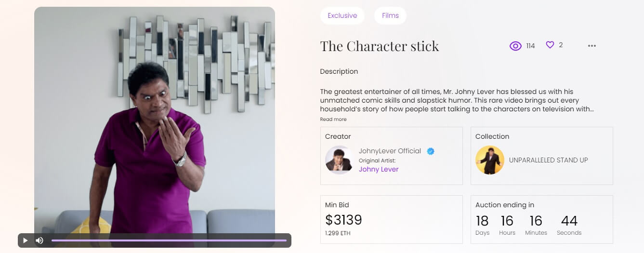This screenshot has height=253, width=644.
Task: Click the verified badge icon
Action: coord(431,151)
